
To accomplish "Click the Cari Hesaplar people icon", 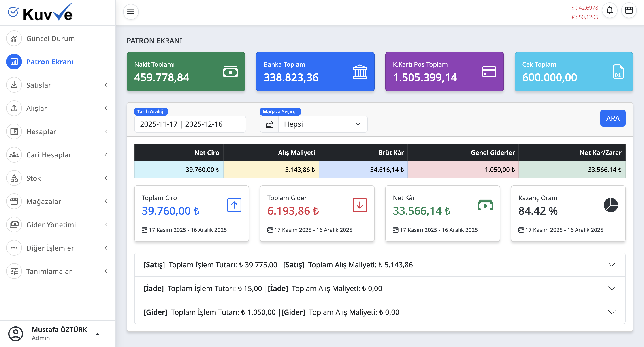I will pyautogui.click(x=14, y=155).
